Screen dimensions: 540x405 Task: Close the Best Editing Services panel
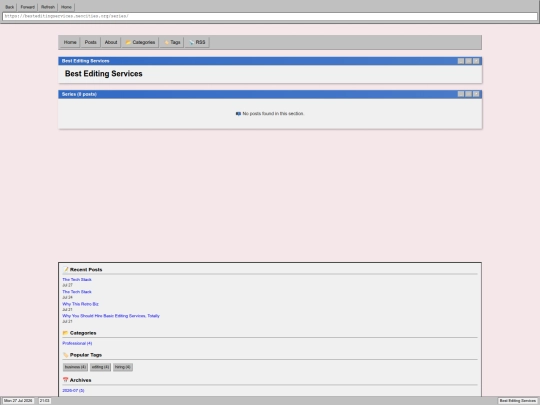(x=476, y=61)
